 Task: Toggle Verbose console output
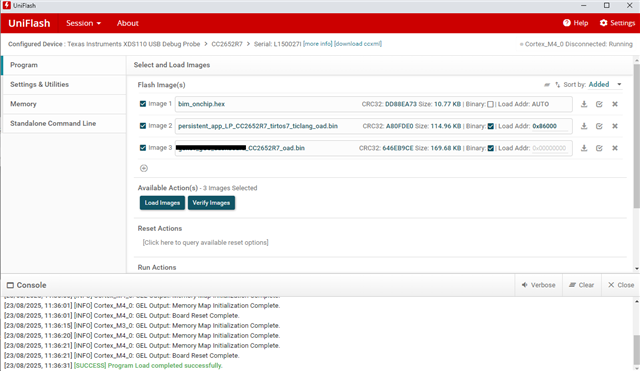538,285
